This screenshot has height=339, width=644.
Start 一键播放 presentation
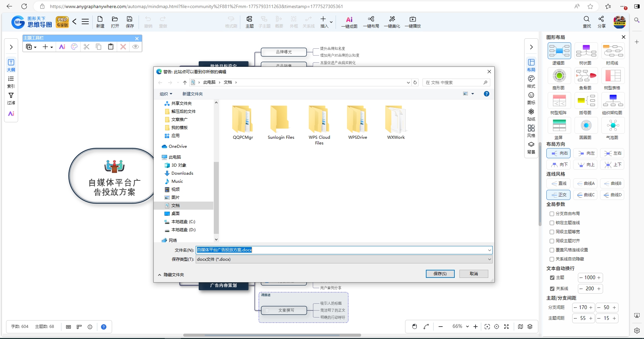click(x=413, y=22)
